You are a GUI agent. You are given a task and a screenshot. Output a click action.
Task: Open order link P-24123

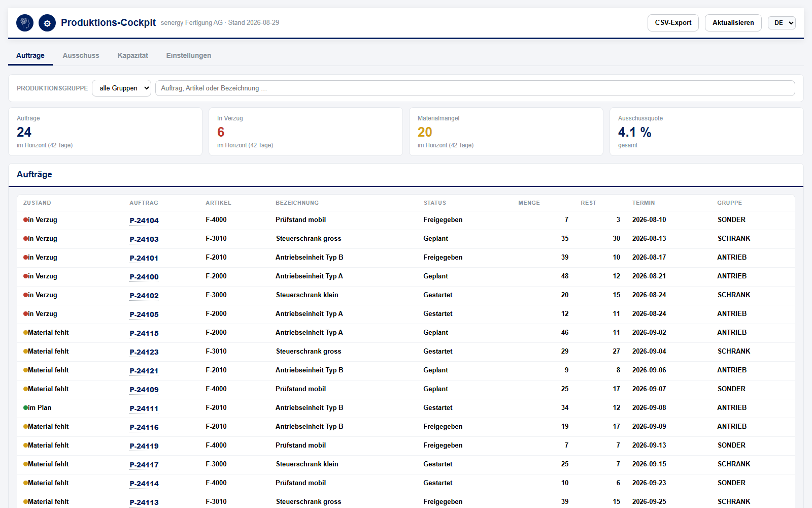tap(144, 352)
